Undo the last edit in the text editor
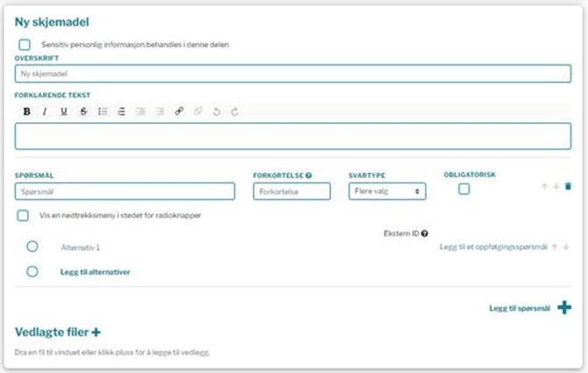The image size is (588, 373). pos(217,111)
